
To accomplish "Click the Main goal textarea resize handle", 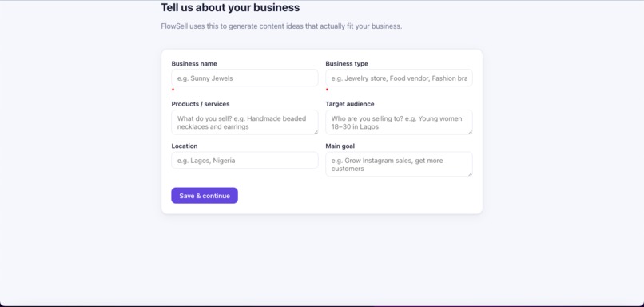I will coord(470,174).
